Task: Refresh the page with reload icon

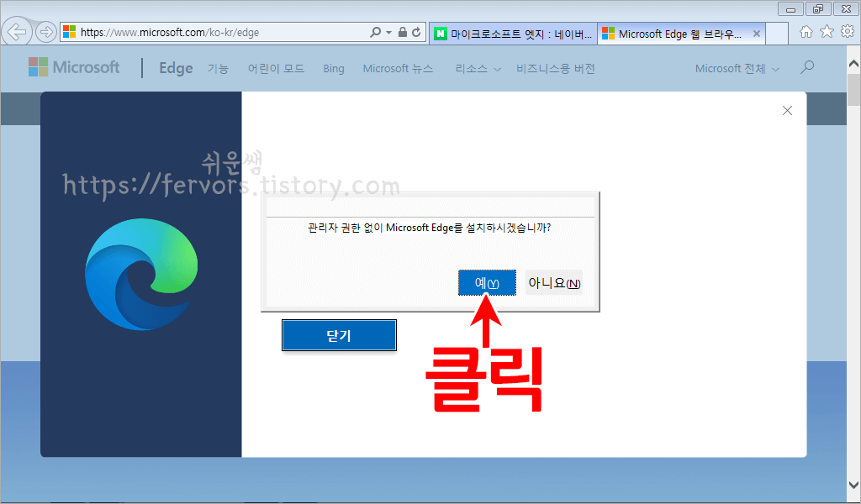Action: tap(417, 33)
